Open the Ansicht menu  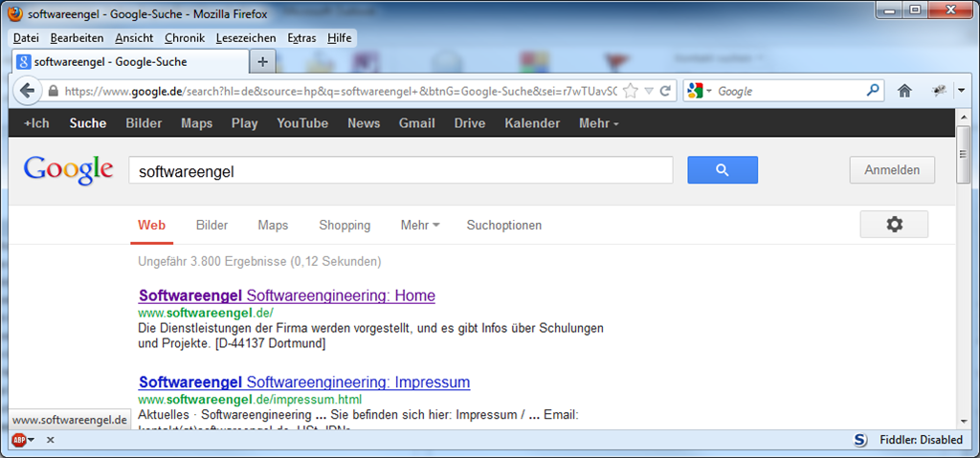point(134,38)
